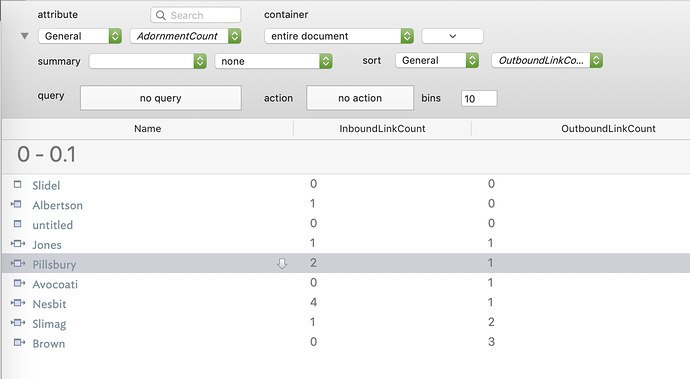Click the no query button

click(x=161, y=98)
